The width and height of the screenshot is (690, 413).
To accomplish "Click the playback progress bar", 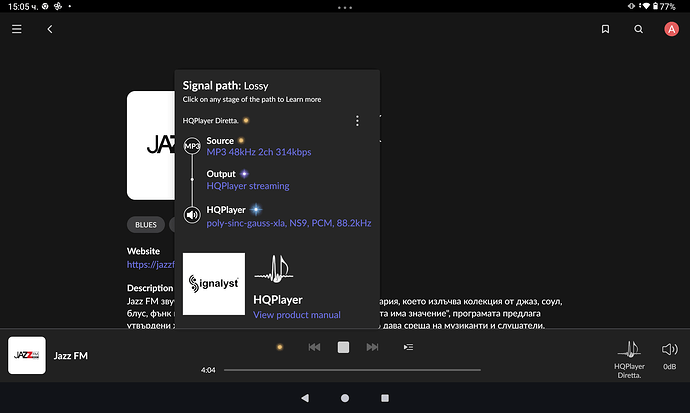I will [352, 370].
